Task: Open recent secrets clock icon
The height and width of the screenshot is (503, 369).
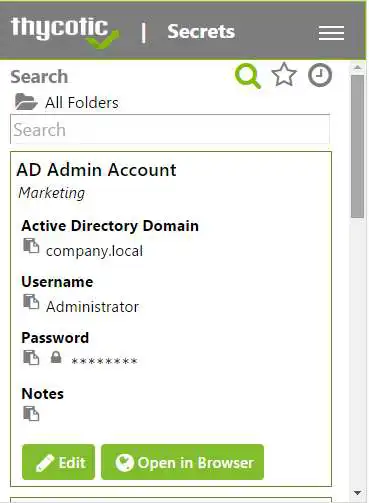Action: [x=320, y=75]
